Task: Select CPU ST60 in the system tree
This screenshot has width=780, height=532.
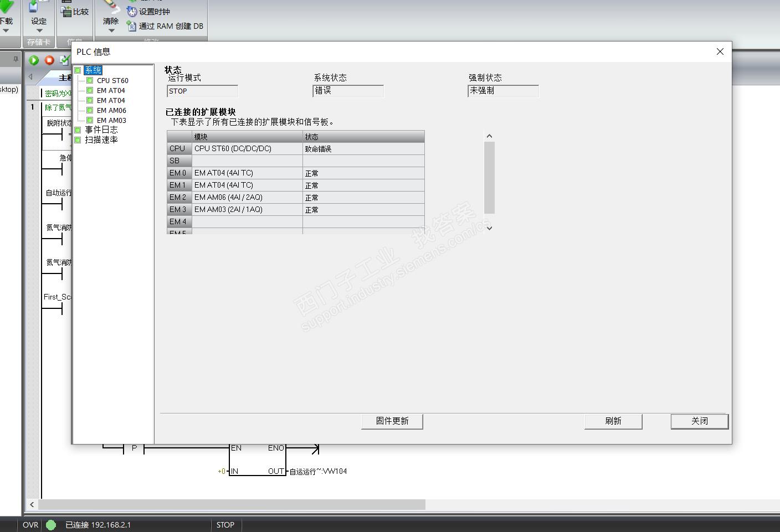Action: pos(112,80)
